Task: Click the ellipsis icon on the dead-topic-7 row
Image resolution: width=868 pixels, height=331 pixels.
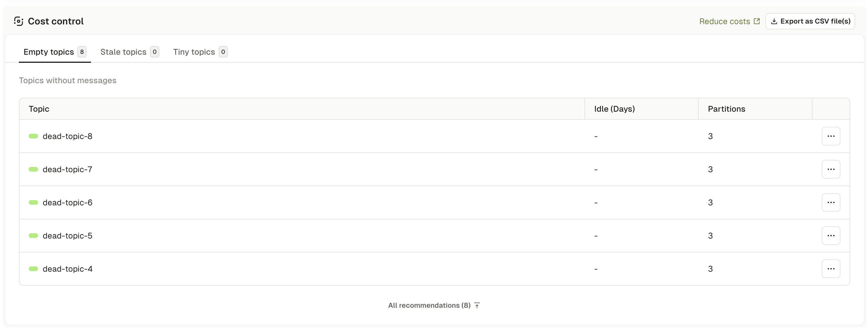Action: 831,169
